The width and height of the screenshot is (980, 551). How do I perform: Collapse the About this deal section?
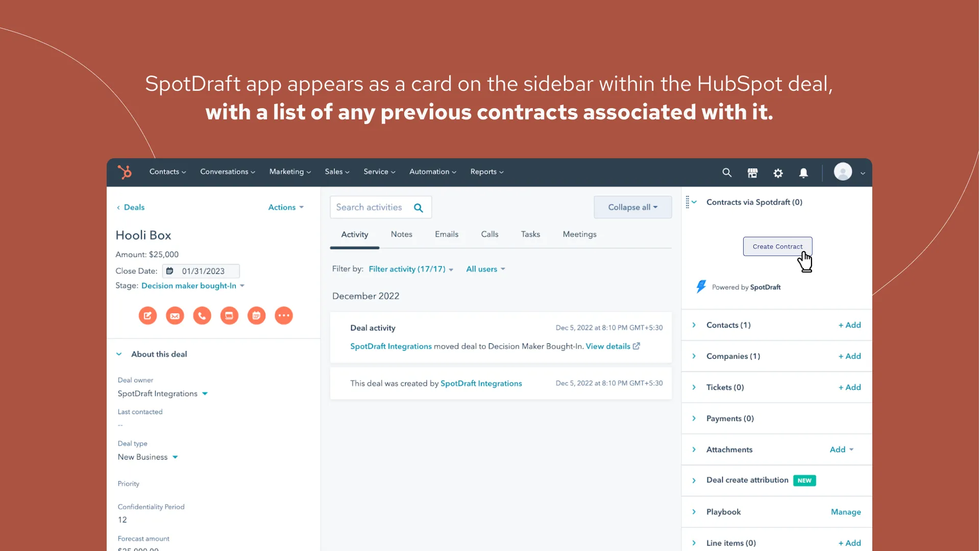point(119,354)
